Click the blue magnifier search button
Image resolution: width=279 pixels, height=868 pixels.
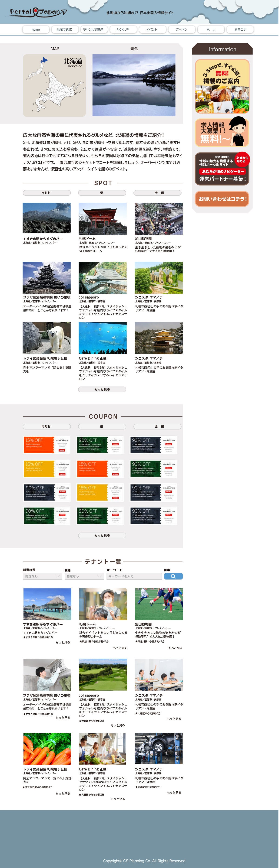pos(173,576)
